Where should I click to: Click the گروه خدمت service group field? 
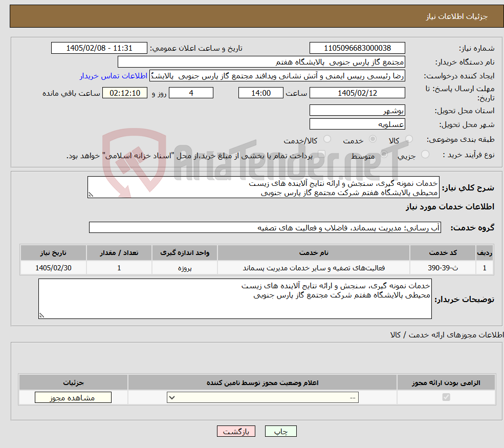(x=265, y=227)
